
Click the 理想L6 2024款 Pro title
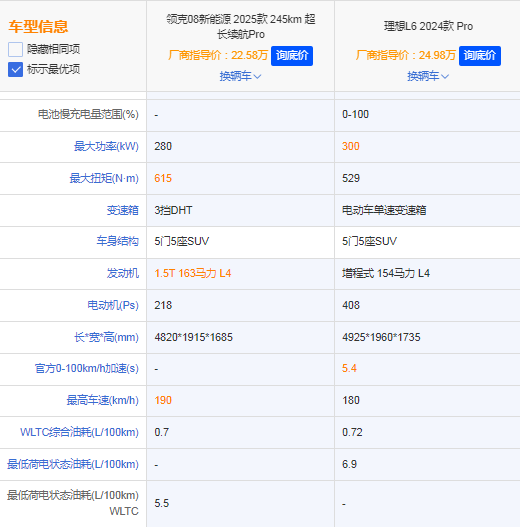[x=429, y=26]
